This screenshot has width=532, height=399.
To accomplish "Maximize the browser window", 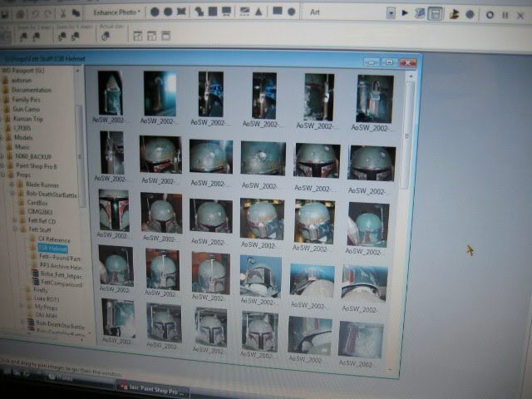I will click(x=389, y=62).
